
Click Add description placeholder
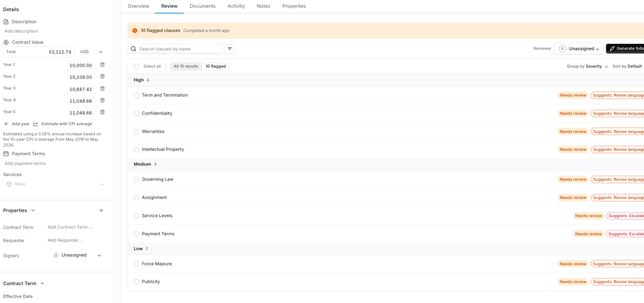pos(21,31)
